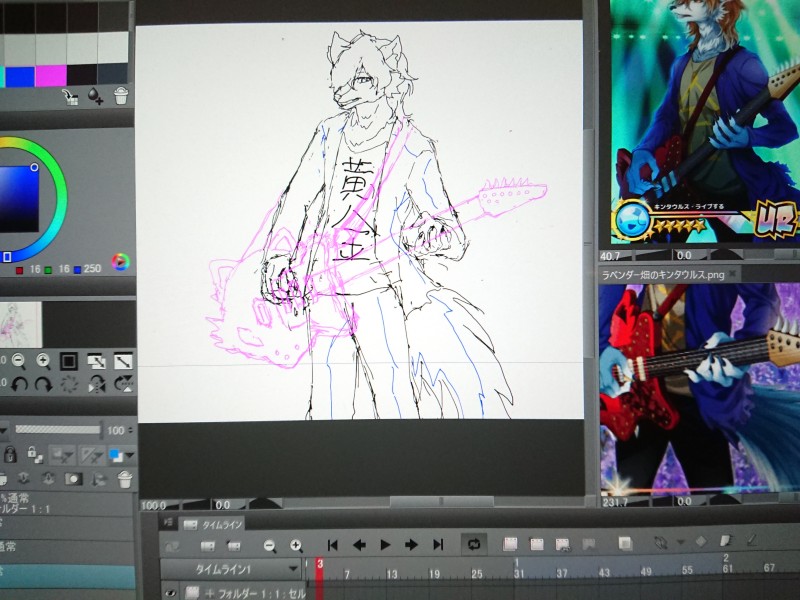Transfer to the lower layer
Screen dimensions: 800x600
click(x=23, y=479)
